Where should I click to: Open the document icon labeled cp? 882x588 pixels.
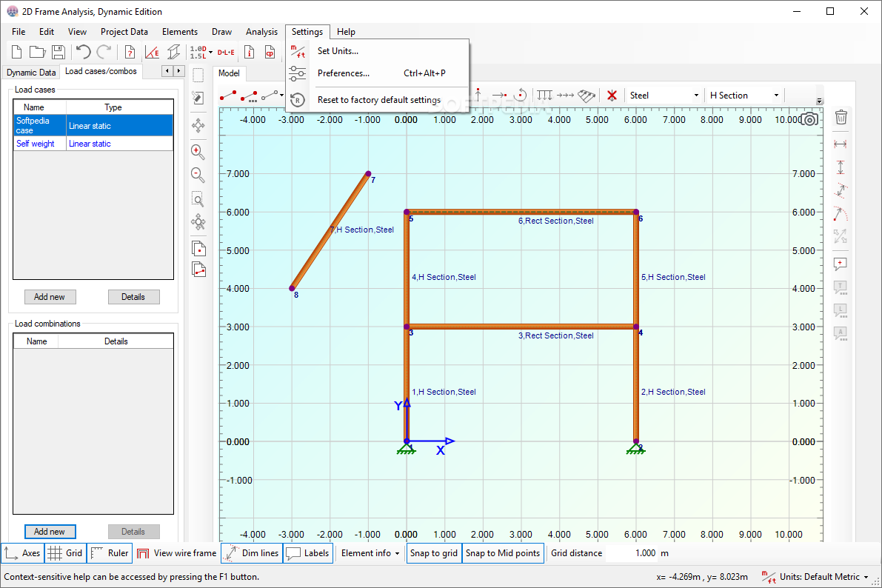[x=270, y=53]
